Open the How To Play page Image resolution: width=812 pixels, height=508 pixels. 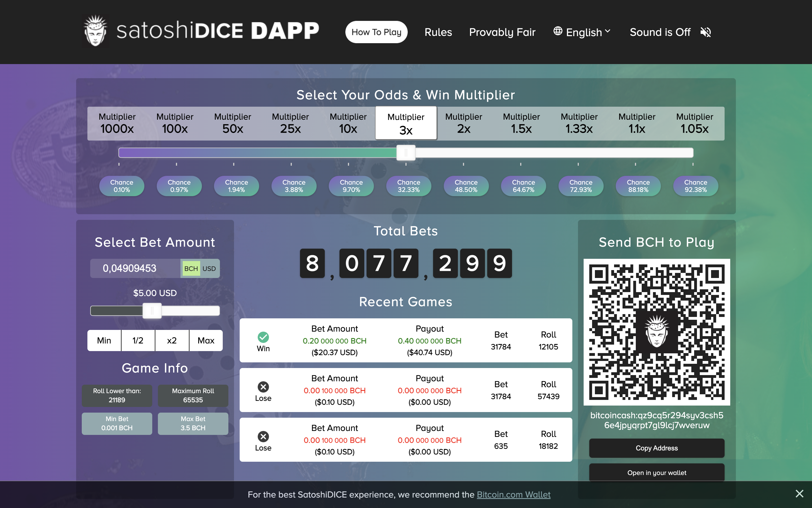point(376,32)
